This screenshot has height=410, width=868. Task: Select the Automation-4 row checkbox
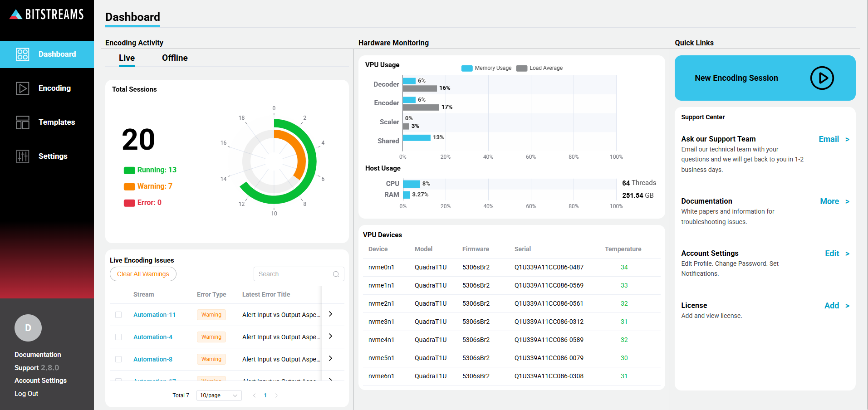point(118,337)
